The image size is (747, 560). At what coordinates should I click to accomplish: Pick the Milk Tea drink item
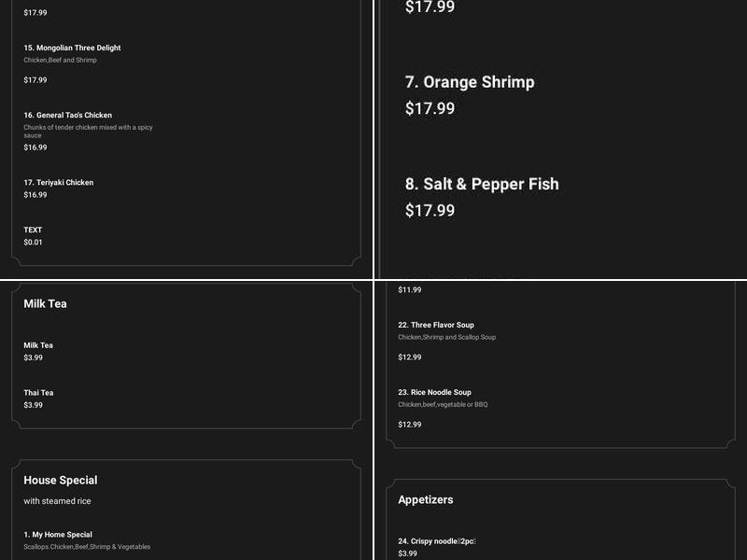tap(38, 345)
